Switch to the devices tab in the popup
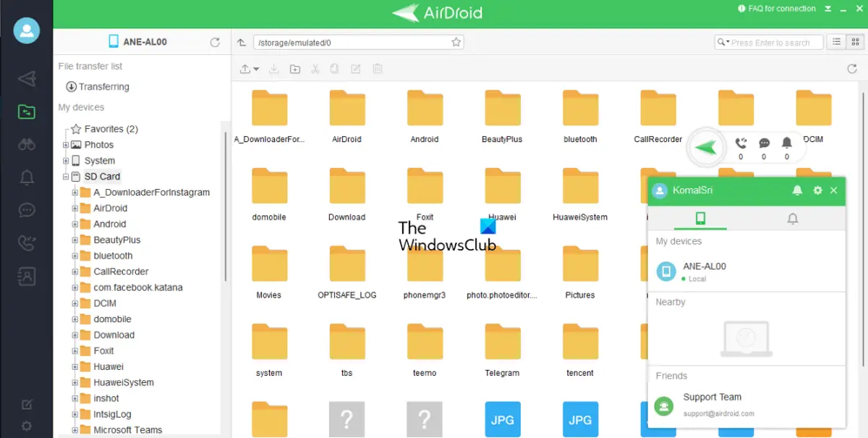Image resolution: width=868 pixels, height=438 pixels. (700, 218)
